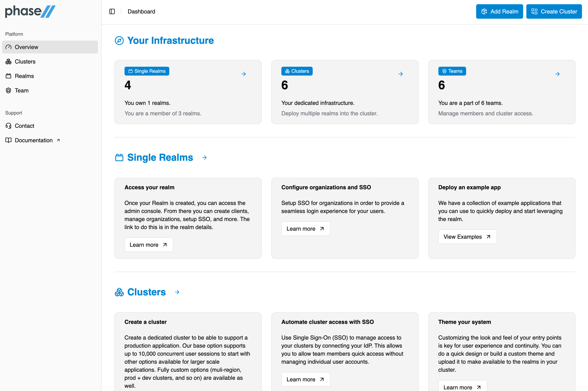Viewport: 588px width, 391px height.
Task: Open the Teams card arrow
Action: click(557, 74)
